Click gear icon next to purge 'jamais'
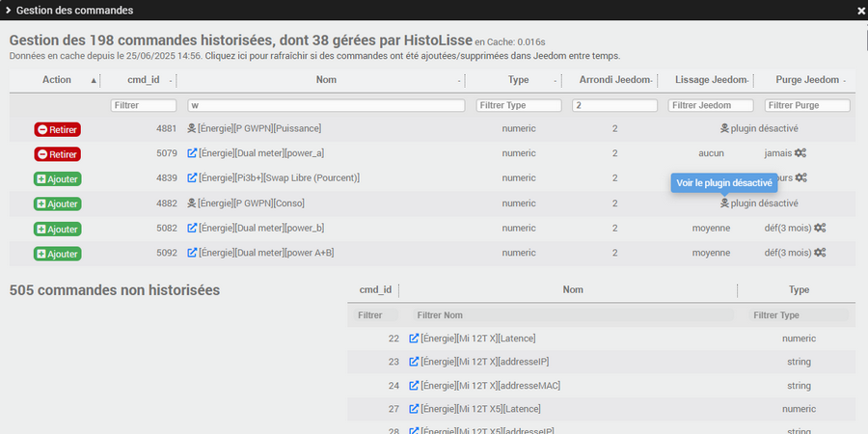 click(801, 153)
